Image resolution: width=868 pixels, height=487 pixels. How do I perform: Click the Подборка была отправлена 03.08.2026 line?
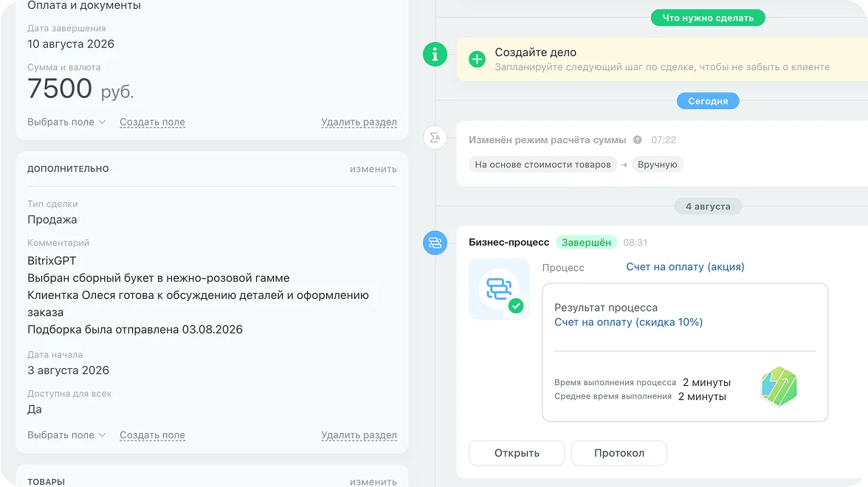[x=135, y=329]
